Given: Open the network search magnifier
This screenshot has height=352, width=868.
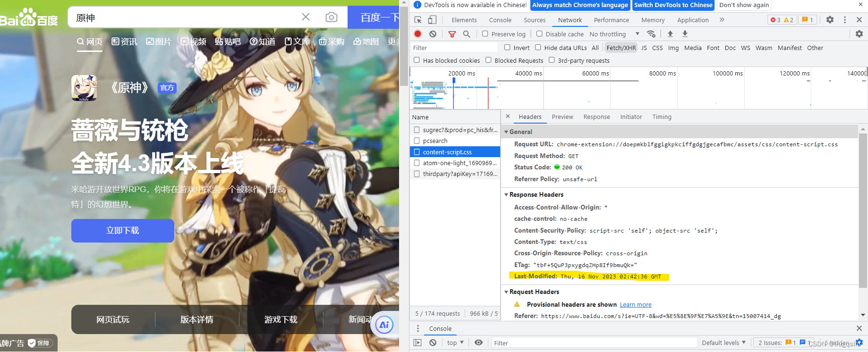Looking at the screenshot, I should pyautogui.click(x=467, y=34).
